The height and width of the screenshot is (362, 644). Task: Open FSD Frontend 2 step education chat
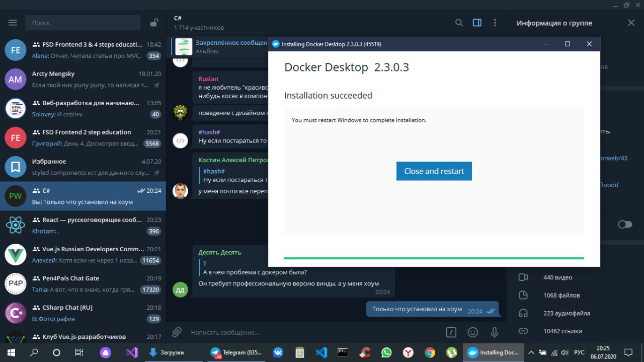click(x=83, y=137)
